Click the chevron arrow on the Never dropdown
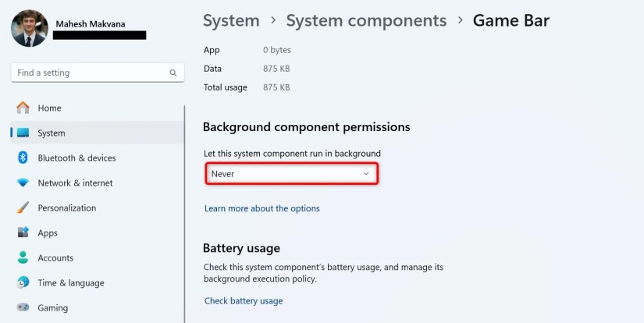Image resolution: width=644 pixels, height=323 pixels. coord(366,173)
